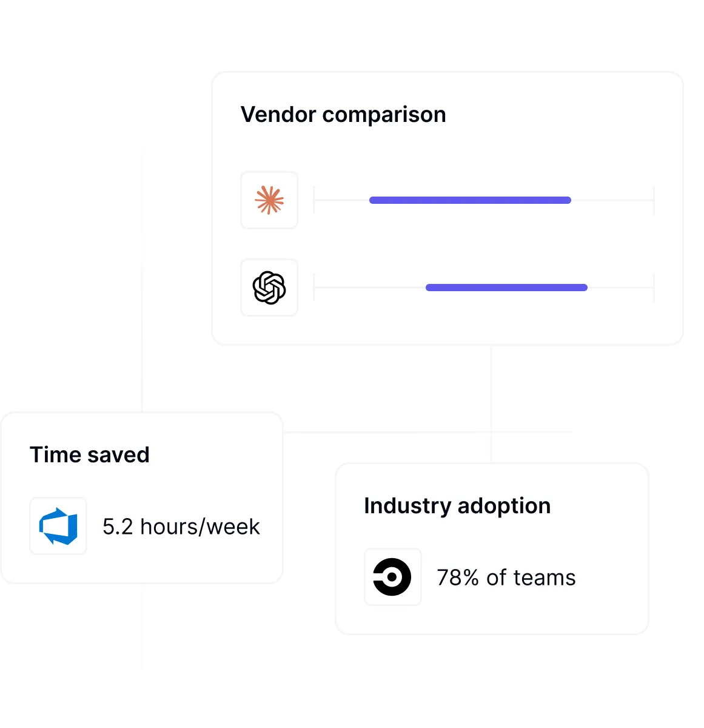Click the "Time saved" card title
The height and width of the screenshot is (728, 704).
[x=90, y=455]
